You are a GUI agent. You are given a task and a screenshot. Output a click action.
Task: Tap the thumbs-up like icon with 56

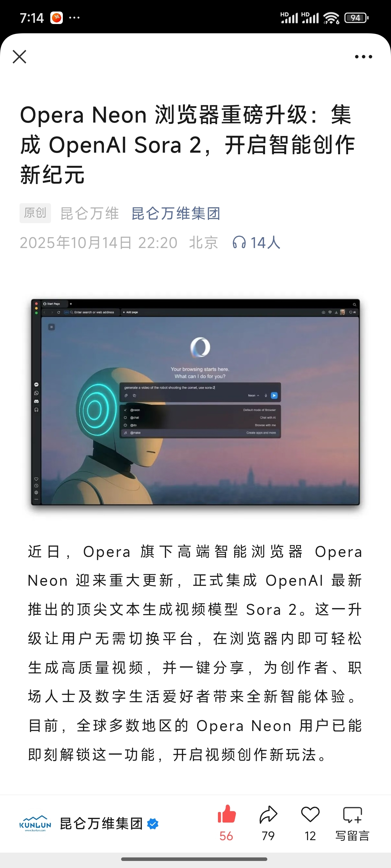tap(226, 815)
